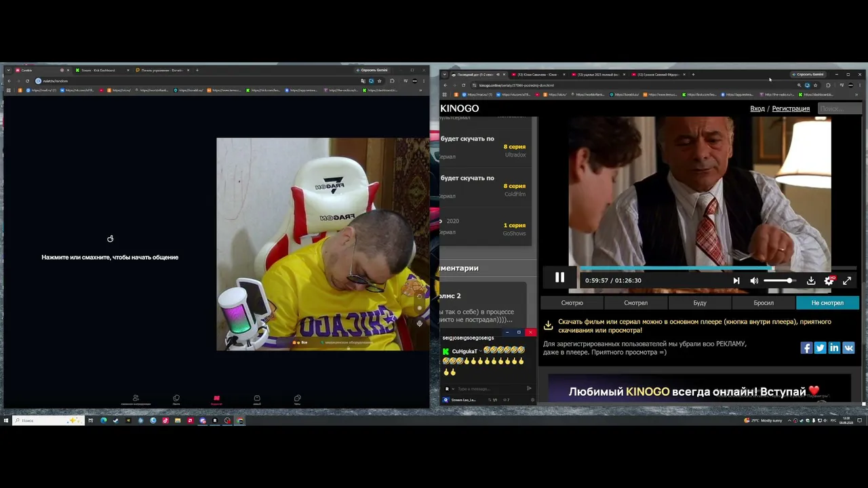
Task: Click 'Нажмите или смахните' to start chatting
Action: point(110,258)
